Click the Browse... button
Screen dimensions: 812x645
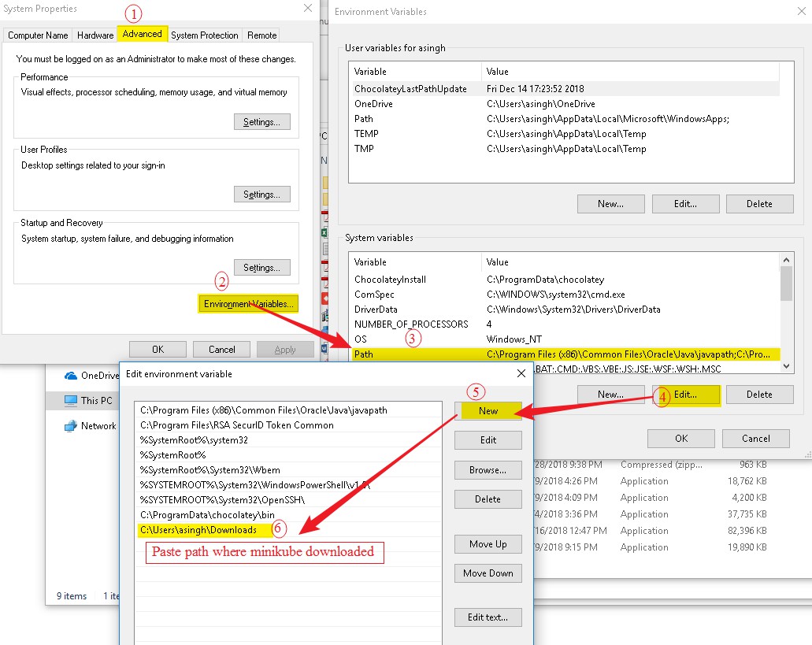pos(488,470)
